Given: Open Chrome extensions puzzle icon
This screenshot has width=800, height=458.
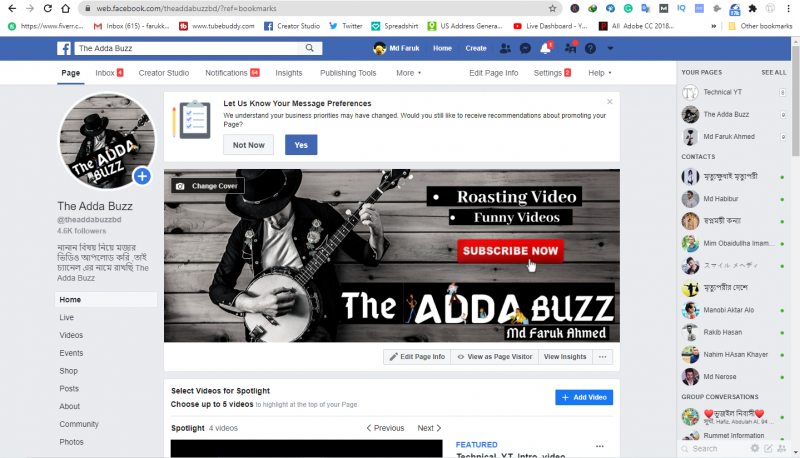Looking at the screenshot, I should point(753,8).
